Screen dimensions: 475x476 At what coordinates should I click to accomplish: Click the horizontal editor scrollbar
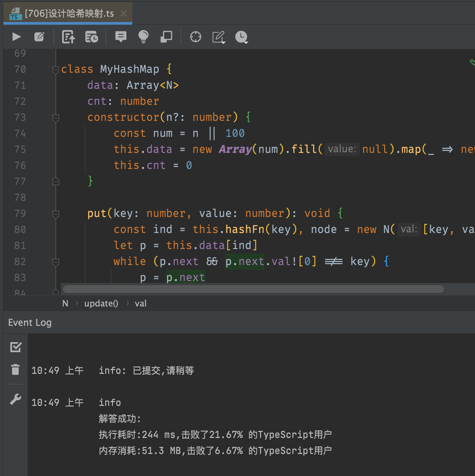tap(253, 289)
